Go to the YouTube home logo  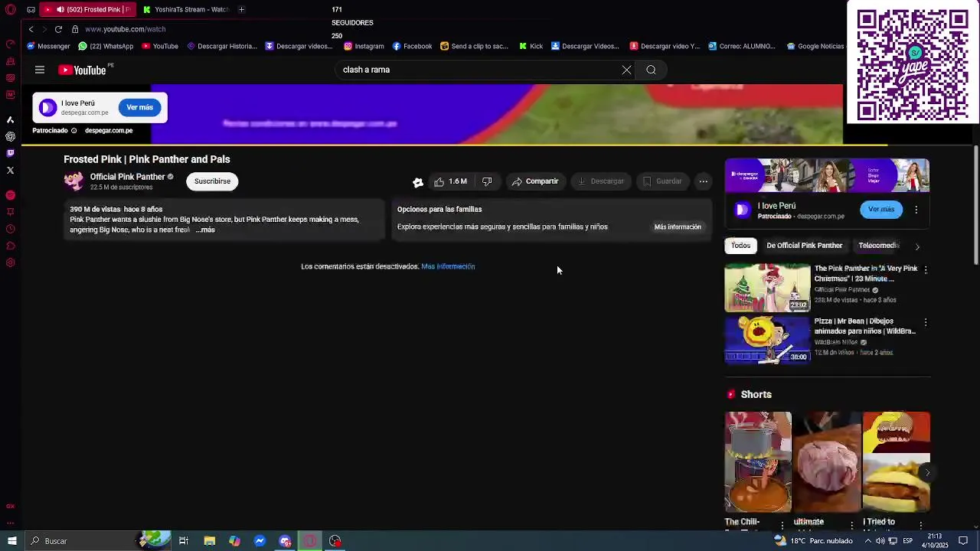tap(83, 70)
